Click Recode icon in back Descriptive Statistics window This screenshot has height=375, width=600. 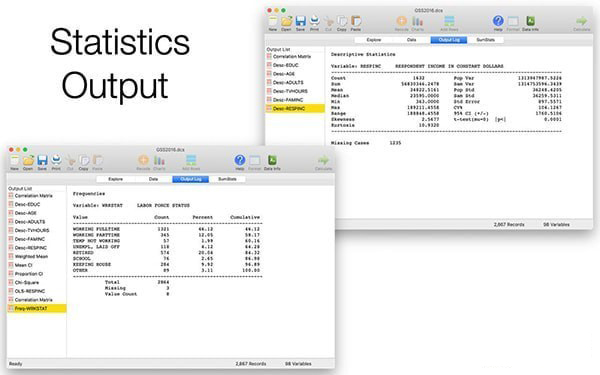pos(402,21)
